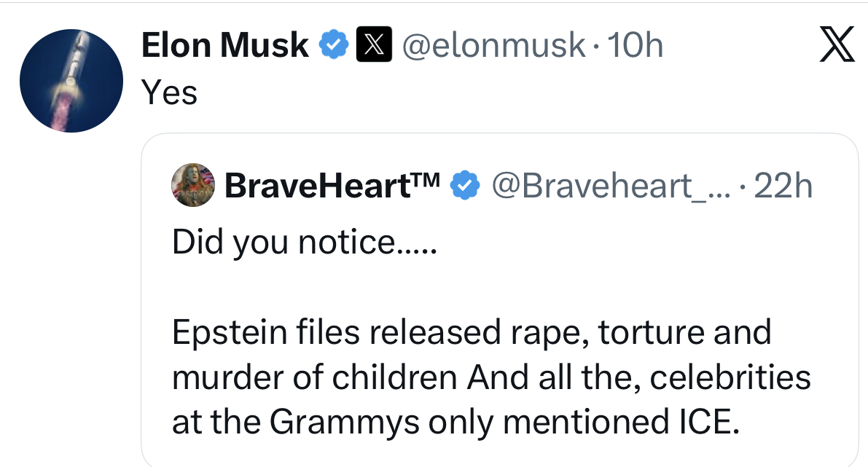
Task: Click the 10h post timestamp
Action: [x=635, y=46]
